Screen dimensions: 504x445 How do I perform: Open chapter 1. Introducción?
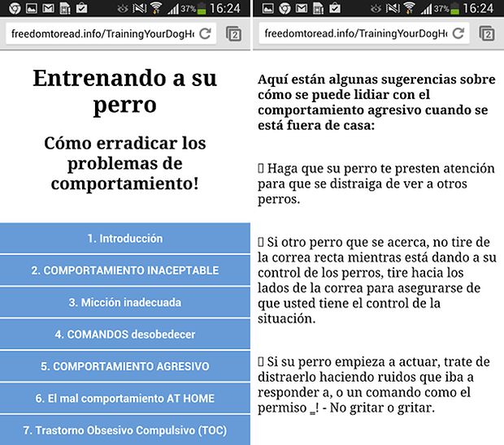(x=125, y=238)
